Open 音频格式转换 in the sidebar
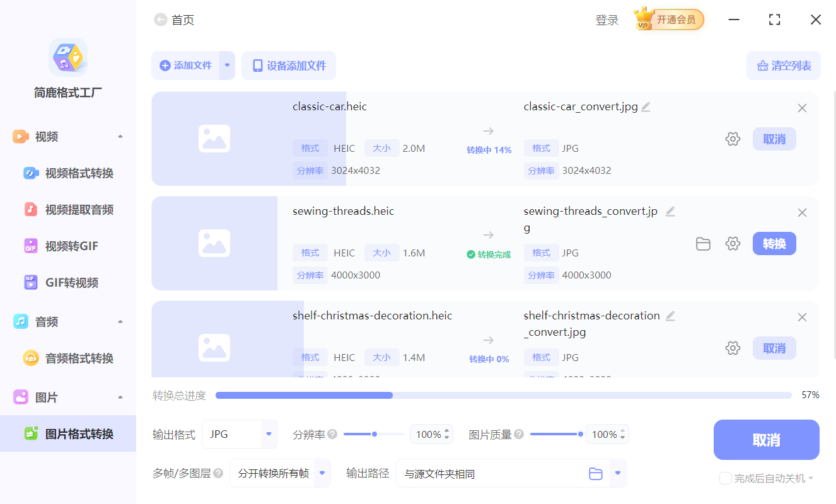The image size is (836, 504). point(68,358)
